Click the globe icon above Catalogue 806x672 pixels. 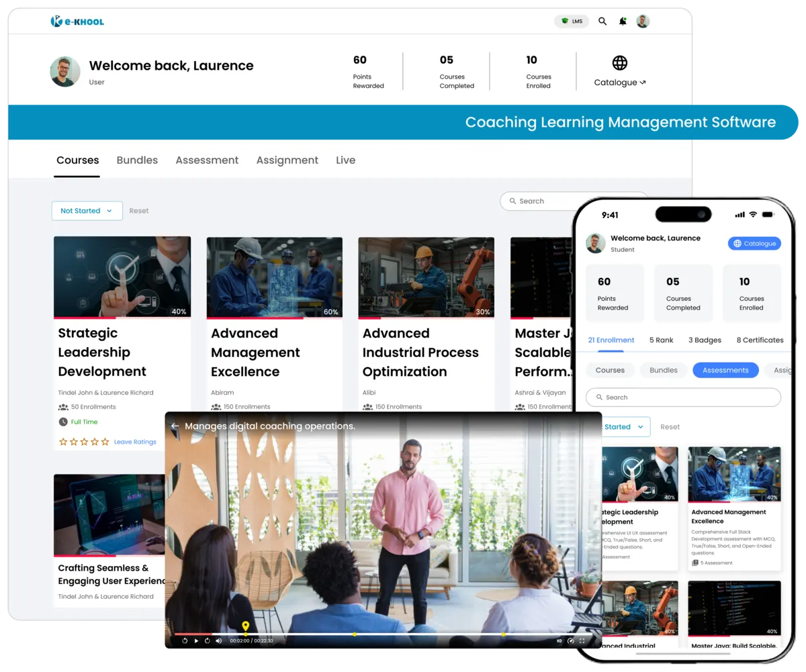(x=618, y=64)
